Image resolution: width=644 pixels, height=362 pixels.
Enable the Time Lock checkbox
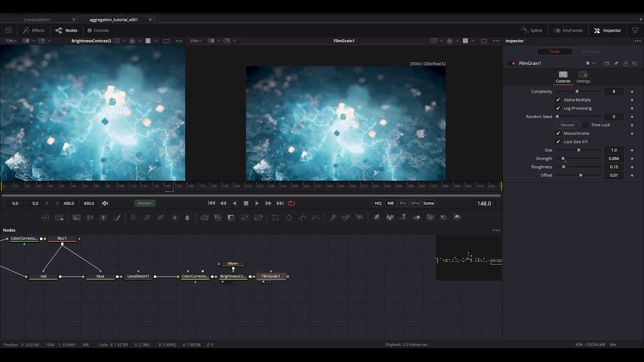586,125
